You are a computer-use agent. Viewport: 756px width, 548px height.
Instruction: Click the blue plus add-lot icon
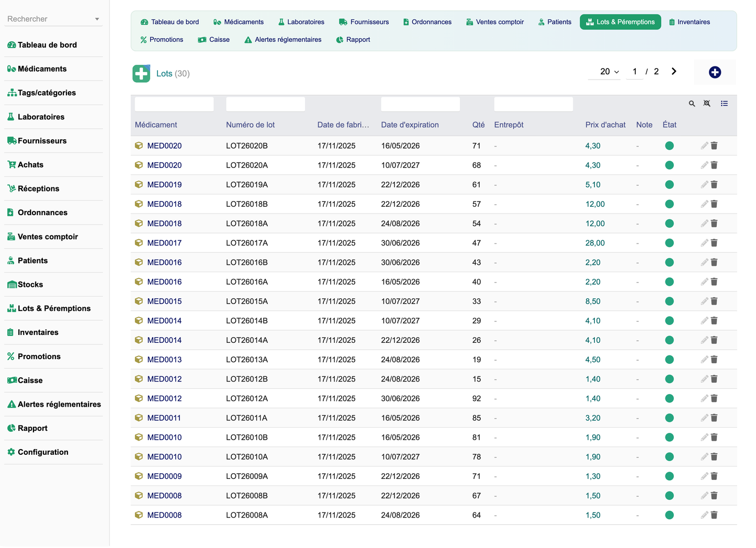click(715, 72)
